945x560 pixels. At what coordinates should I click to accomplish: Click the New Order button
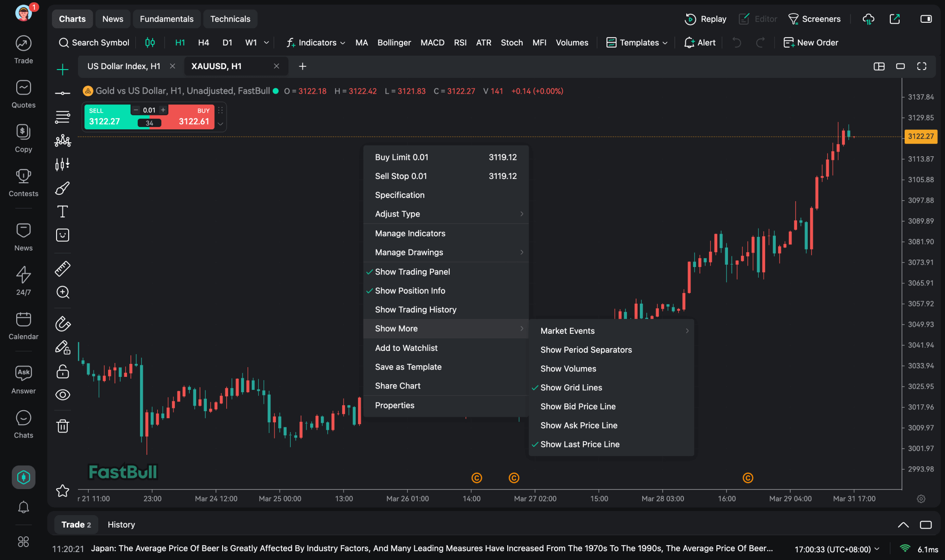point(811,43)
